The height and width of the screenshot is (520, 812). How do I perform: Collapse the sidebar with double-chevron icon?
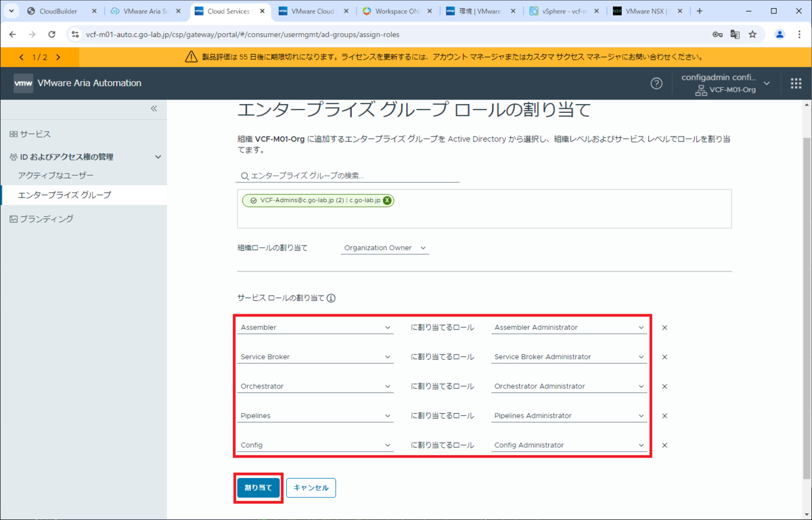pyautogui.click(x=154, y=109)
